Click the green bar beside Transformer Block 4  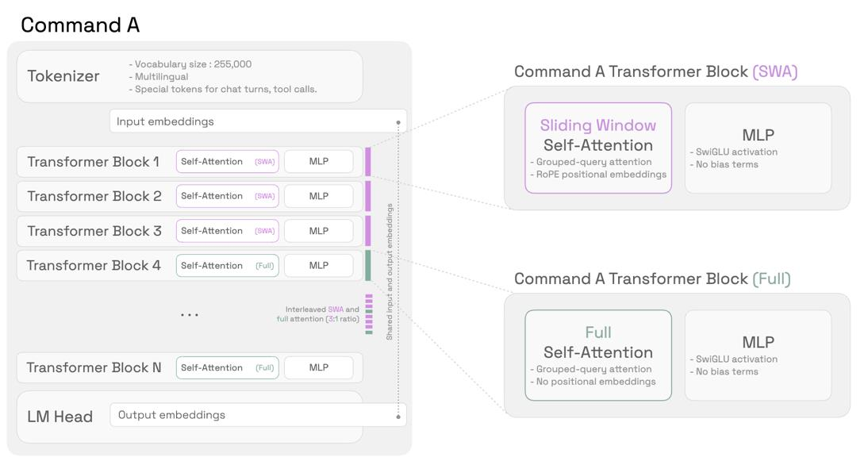click(x=368, y=266)
